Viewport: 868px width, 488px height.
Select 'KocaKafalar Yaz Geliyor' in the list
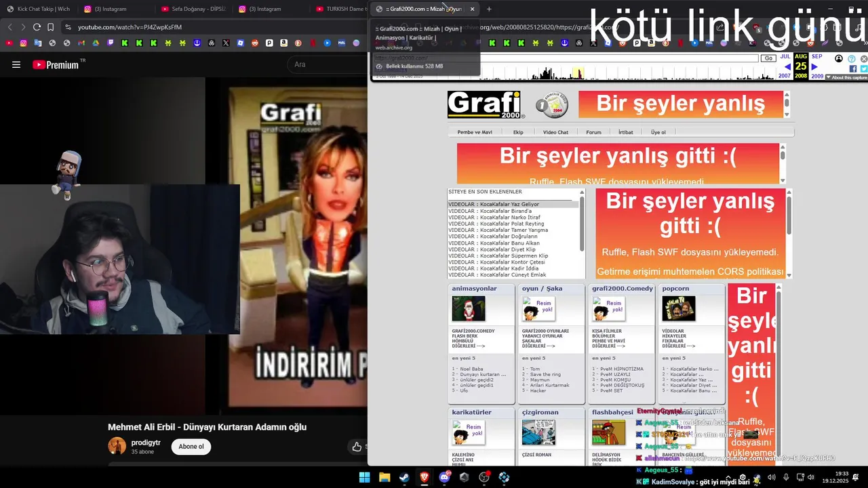pos(513,204)
